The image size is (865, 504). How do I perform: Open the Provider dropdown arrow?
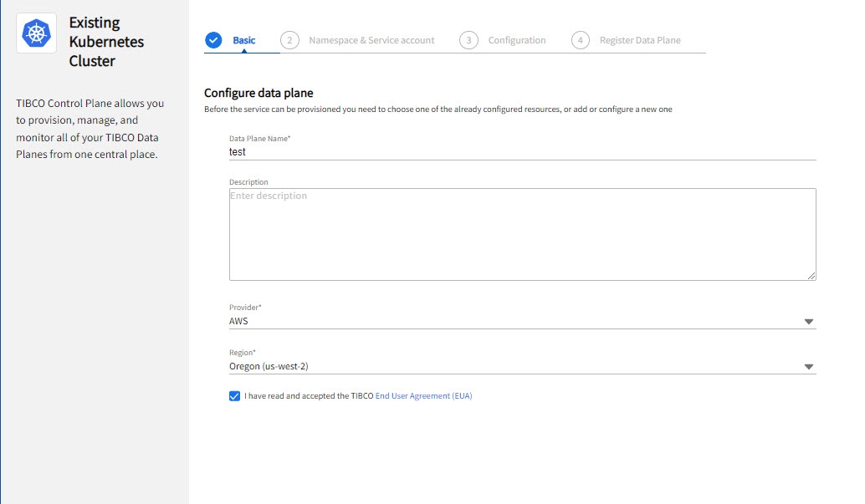(808, 322)
